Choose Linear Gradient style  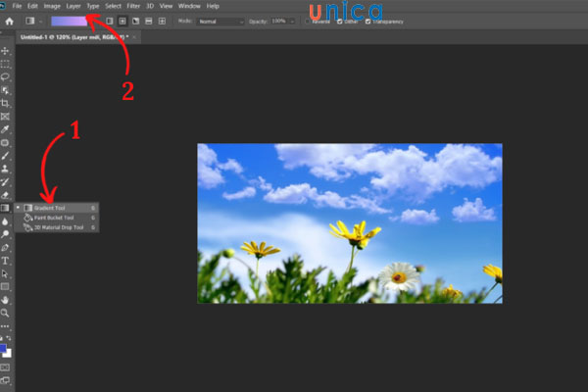[110, 22]
